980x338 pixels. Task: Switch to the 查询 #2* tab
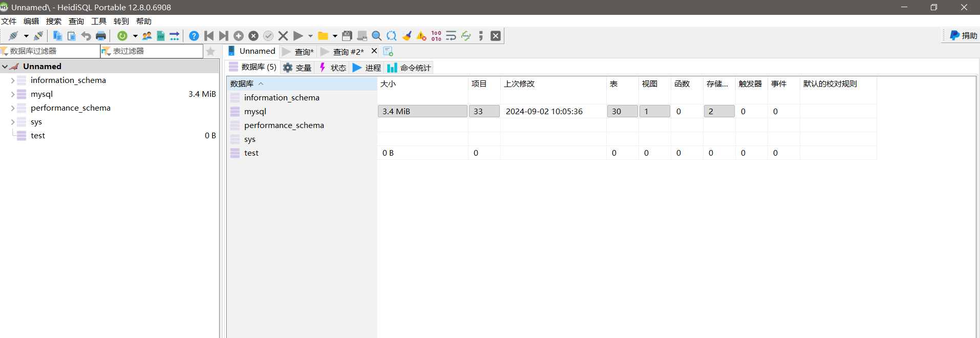coord(343,52)
